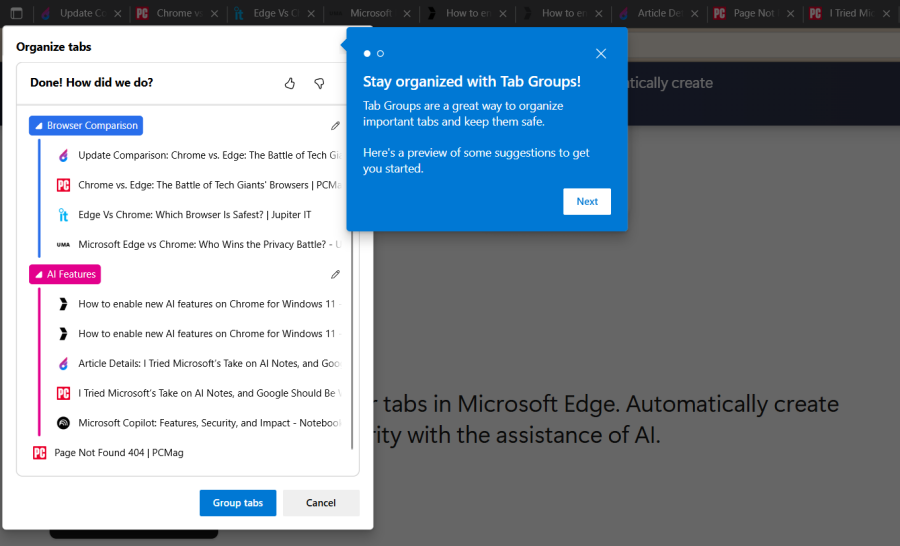Select 'Chrome vs. Edge: The Battle' PCMag row

tap(197, 185)
